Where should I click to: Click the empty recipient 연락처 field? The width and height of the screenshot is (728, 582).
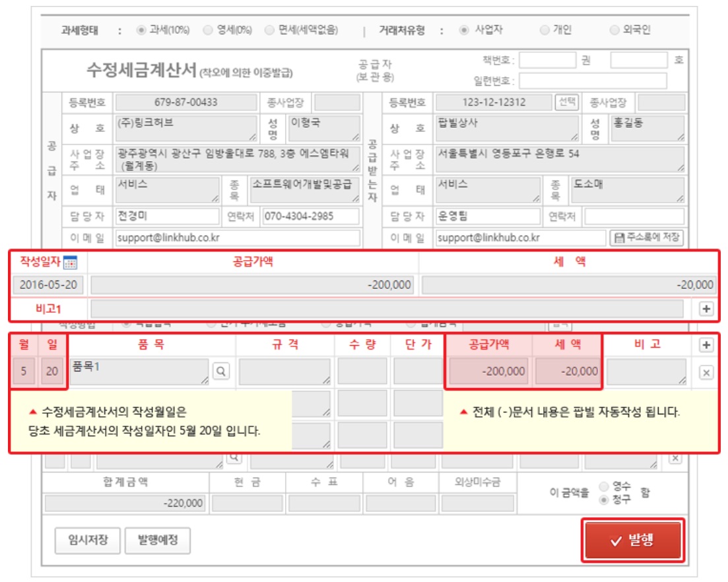pos(634,216)
